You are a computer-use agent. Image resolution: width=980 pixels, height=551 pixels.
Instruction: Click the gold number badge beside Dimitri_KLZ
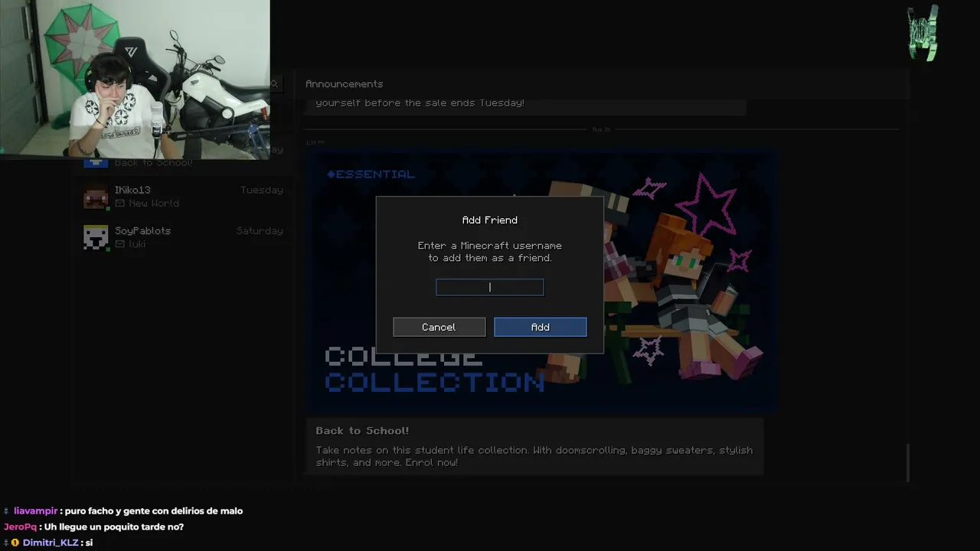tap(15, 543)
